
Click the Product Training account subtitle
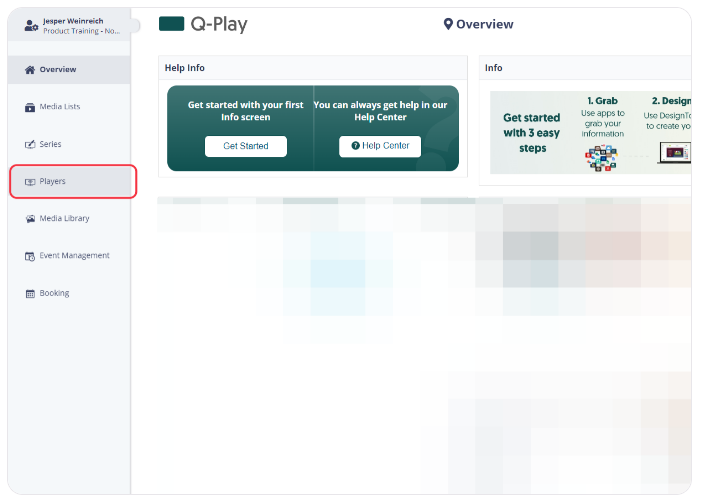point(82,31)
